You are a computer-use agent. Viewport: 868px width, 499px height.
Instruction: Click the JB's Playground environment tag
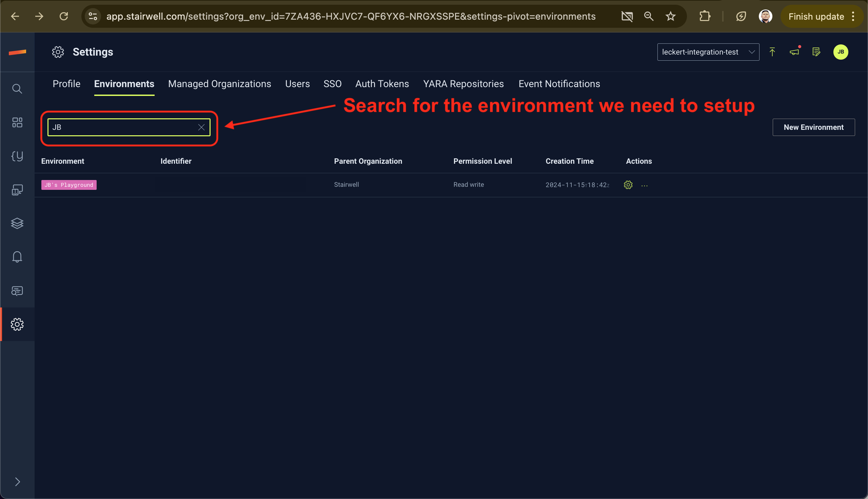click(x=69, y=185)
